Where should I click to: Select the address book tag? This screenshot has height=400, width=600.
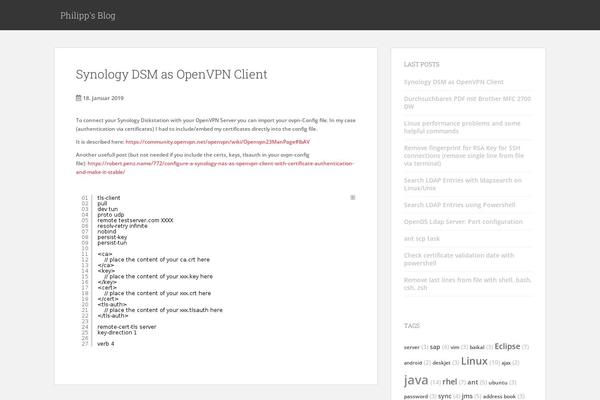[499, 397]
